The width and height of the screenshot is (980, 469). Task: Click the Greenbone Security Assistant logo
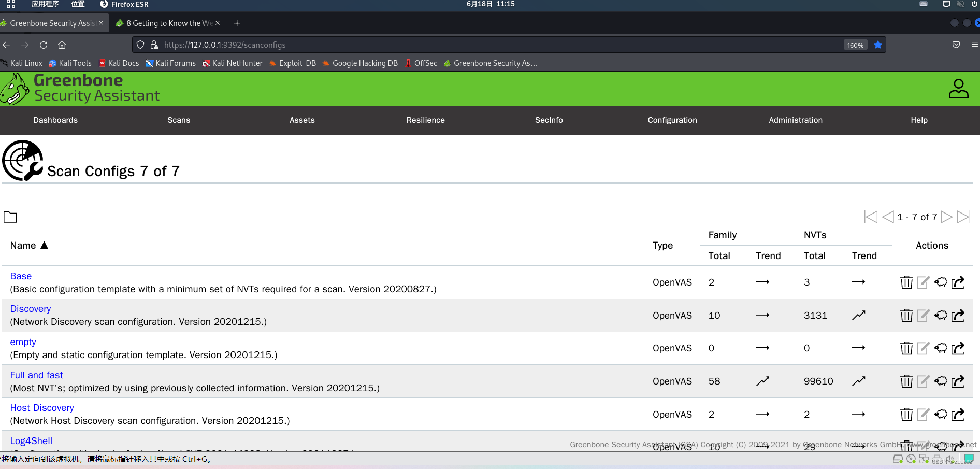click(x=80, y=89)
